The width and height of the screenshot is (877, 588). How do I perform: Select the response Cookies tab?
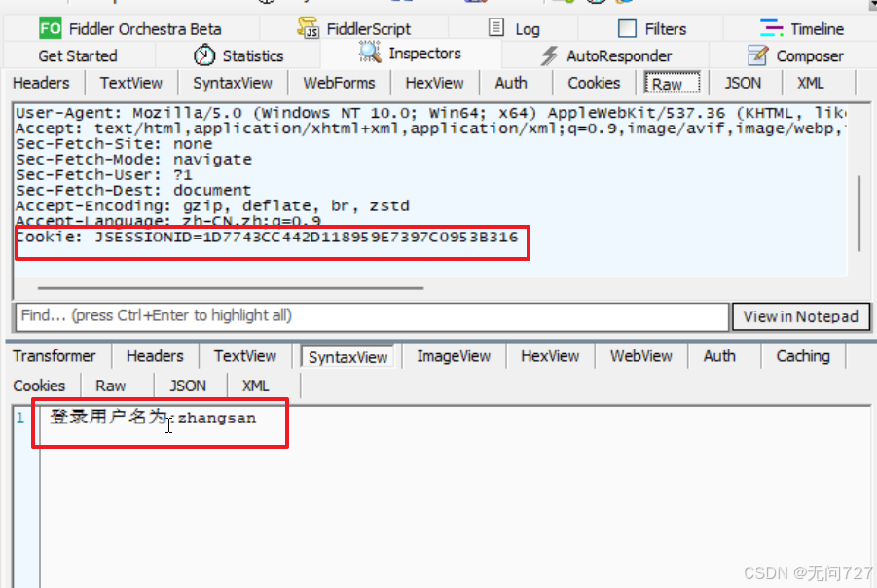click(39, 386)
